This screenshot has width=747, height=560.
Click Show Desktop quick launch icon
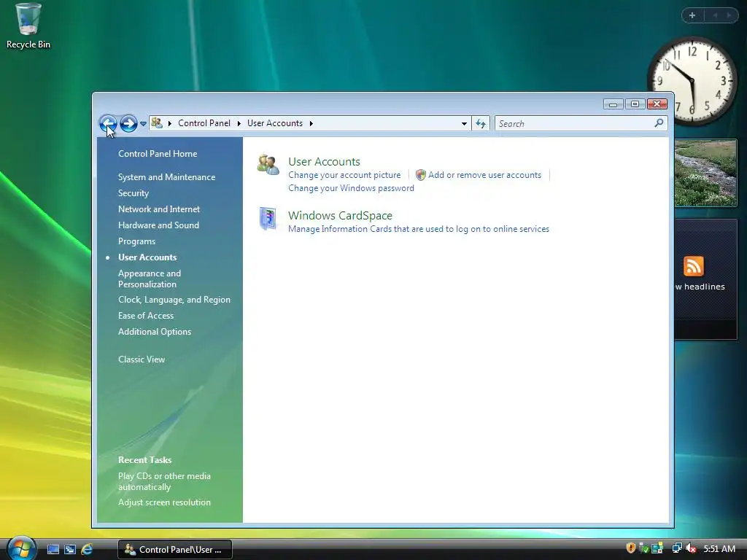[53, 550]
